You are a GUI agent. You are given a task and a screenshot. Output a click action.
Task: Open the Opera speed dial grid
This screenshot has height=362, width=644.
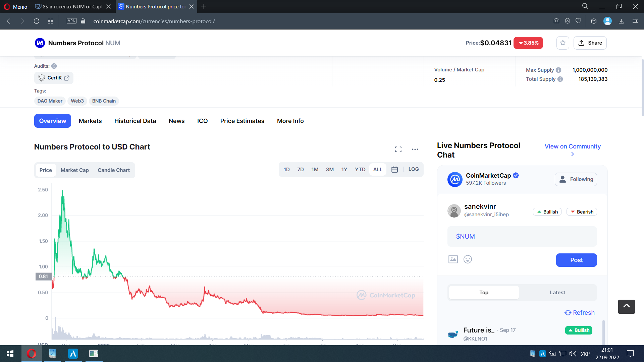(x=51, y=21)
